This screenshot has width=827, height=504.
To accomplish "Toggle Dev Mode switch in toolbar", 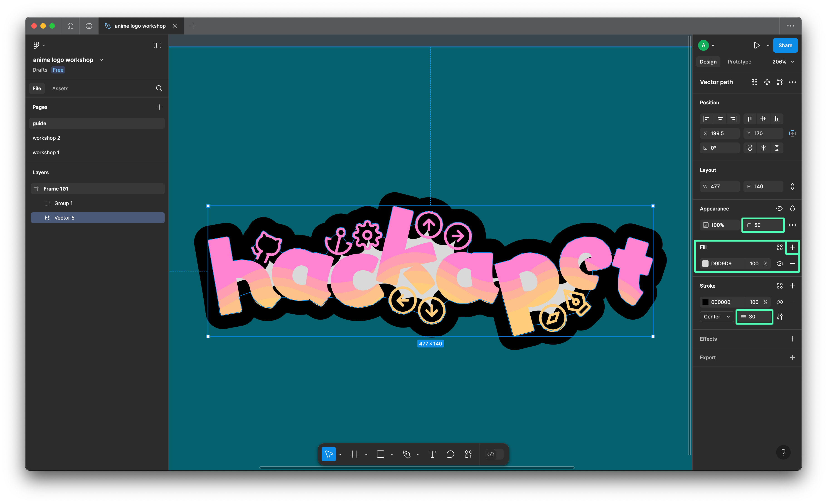I will point(494,454).
